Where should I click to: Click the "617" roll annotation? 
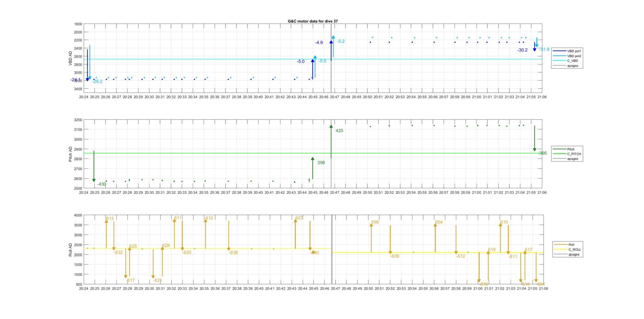click(529, 249)
